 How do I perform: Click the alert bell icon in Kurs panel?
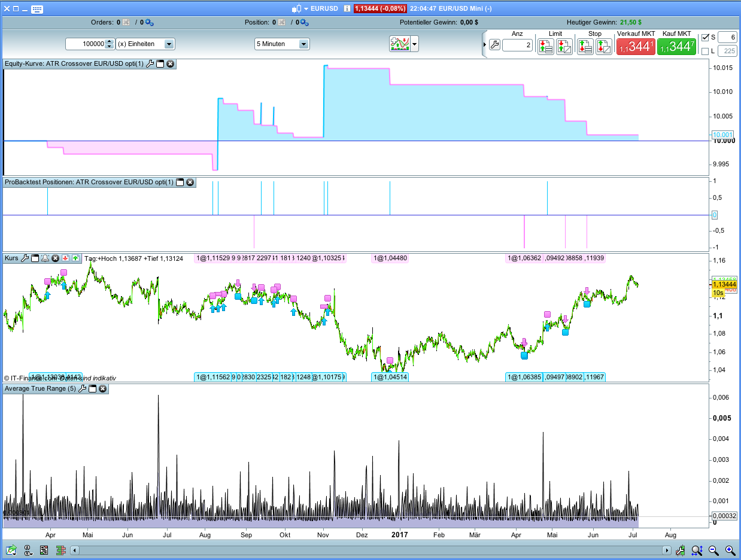pyautogui.click(x=45, y=258)
